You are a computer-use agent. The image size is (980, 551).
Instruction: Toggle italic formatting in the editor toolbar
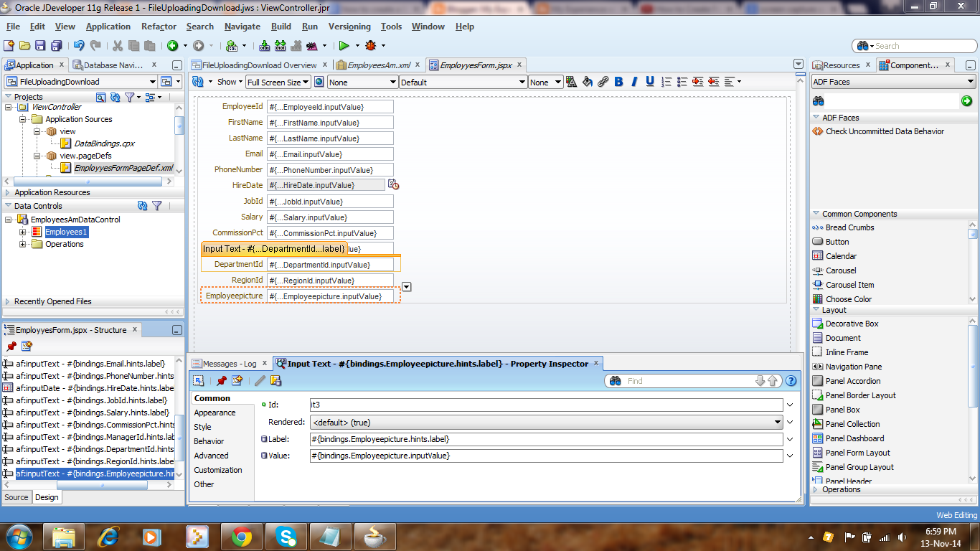click(633, 81)
